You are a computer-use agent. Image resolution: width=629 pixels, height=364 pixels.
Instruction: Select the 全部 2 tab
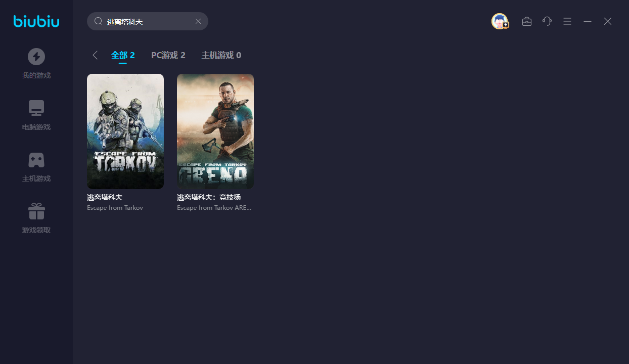coord(123,55)
